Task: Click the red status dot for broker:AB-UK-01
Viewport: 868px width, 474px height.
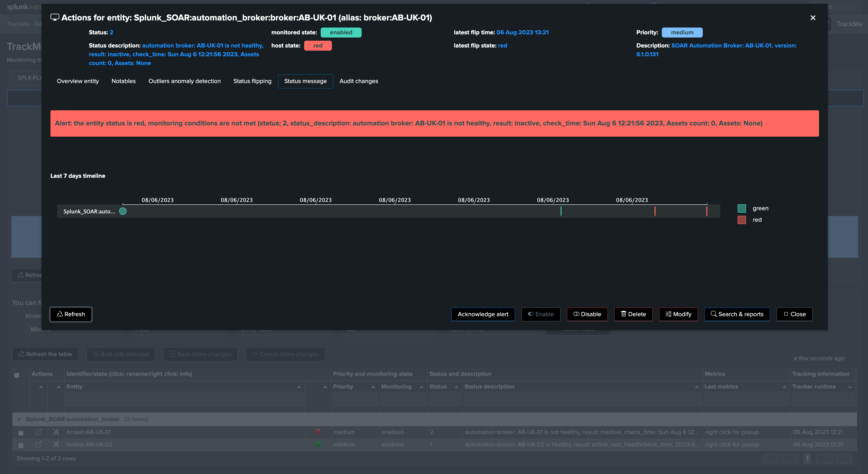Action: [318, 432]
